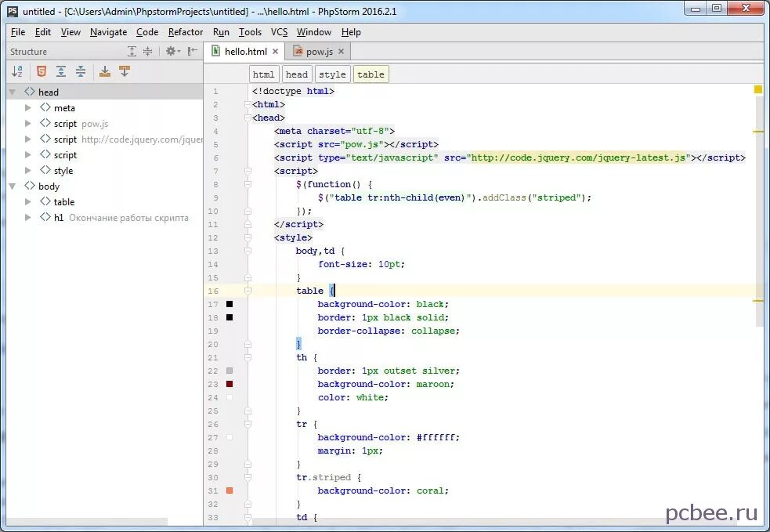Click the silver color swatch on line 22
The width and height of the screenshot is (770, 532).
[x=230, y=371]
